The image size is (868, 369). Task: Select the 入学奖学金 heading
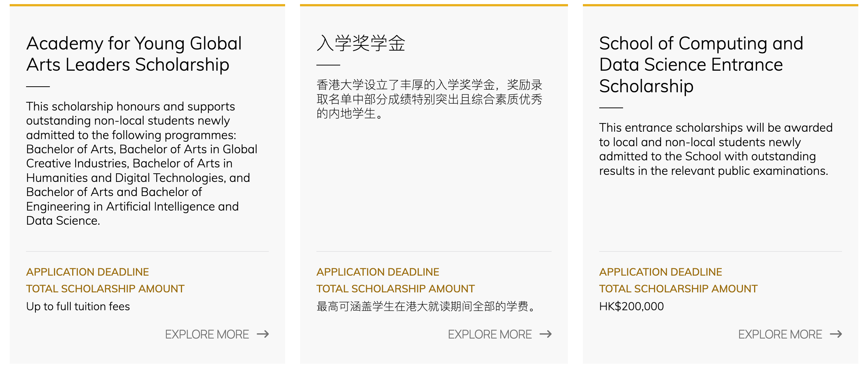[x=361, y=43]
